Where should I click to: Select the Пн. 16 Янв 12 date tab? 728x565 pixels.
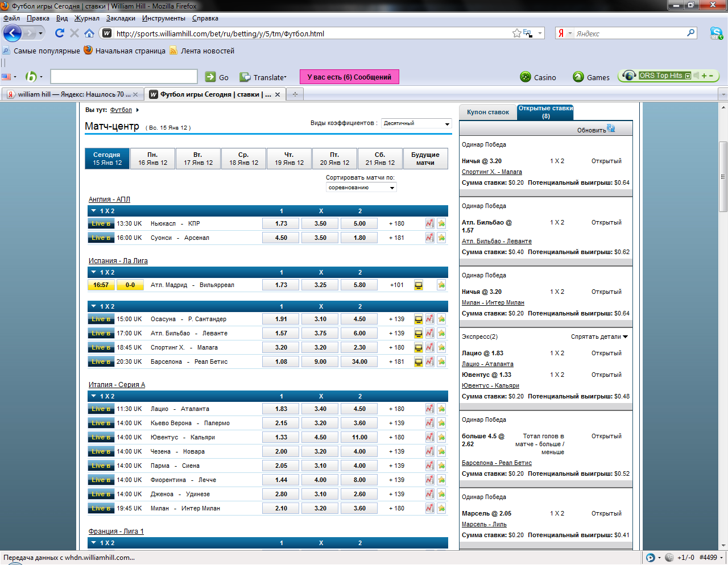pyautogui.click(x=152, y=159)
